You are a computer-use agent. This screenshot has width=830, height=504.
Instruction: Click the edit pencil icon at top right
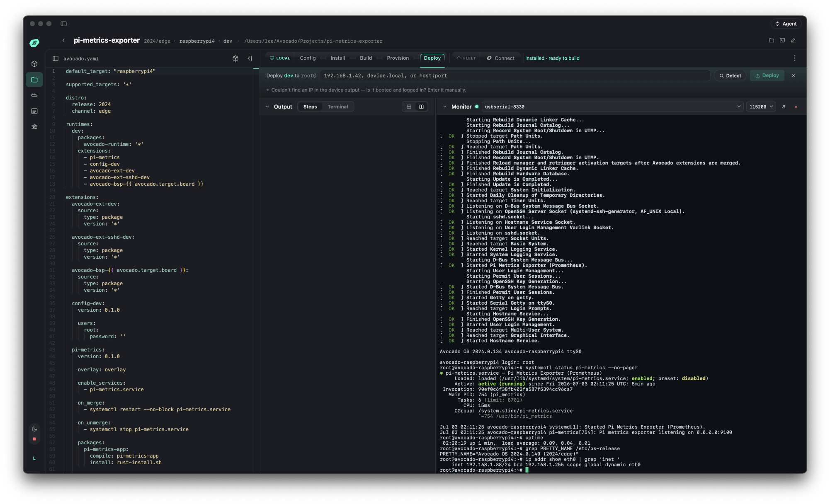[793, 41]
